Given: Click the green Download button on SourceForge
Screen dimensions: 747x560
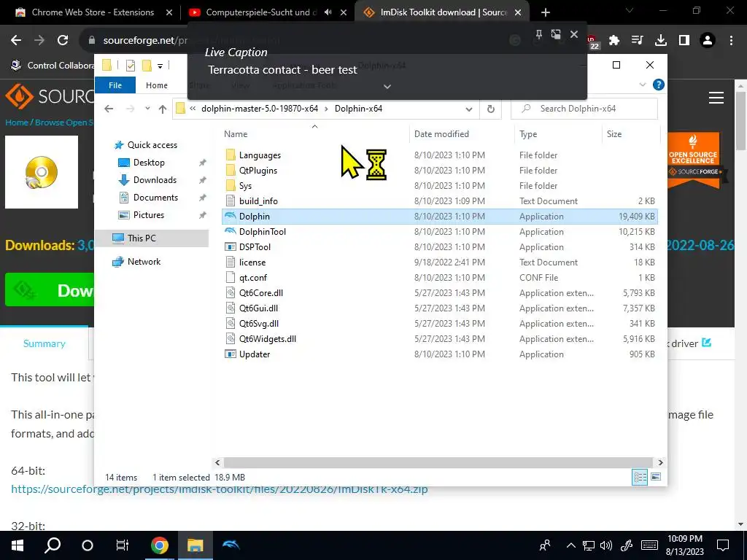Looking at the screenshot, I should point(50,289).
